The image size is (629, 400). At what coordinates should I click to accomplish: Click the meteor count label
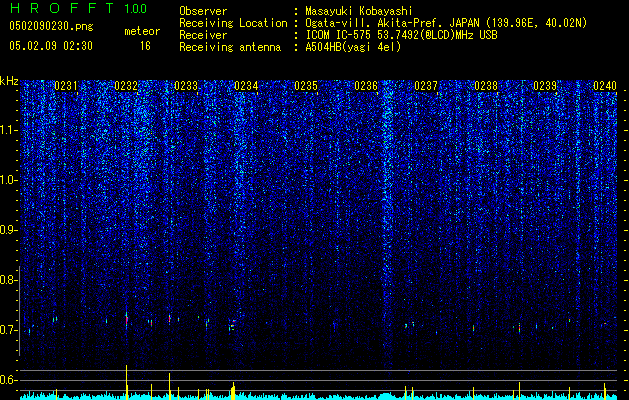(x=142, y=31)
